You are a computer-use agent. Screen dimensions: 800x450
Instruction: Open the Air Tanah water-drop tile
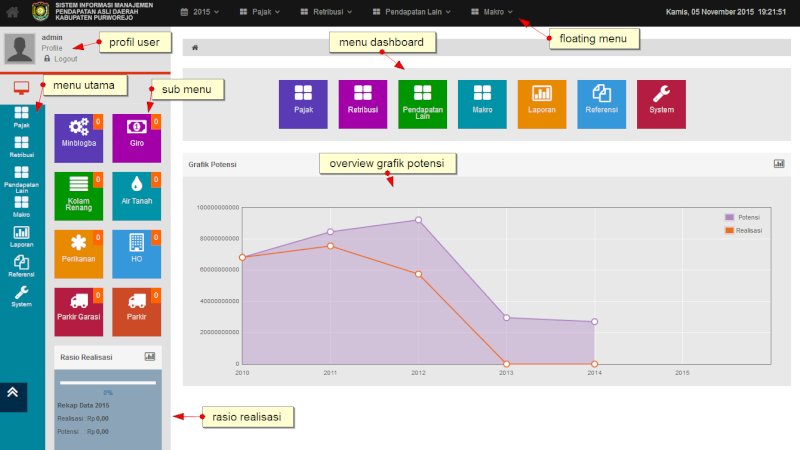coord(137,196)
